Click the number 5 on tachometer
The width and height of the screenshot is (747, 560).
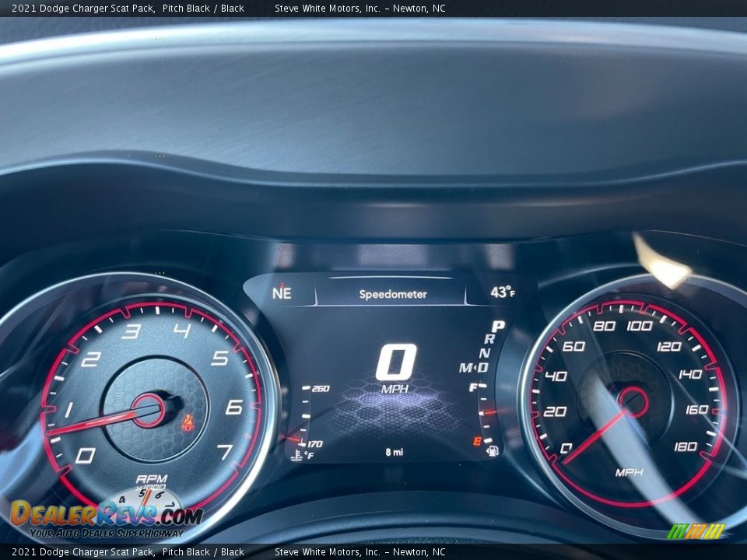point(219,358)
